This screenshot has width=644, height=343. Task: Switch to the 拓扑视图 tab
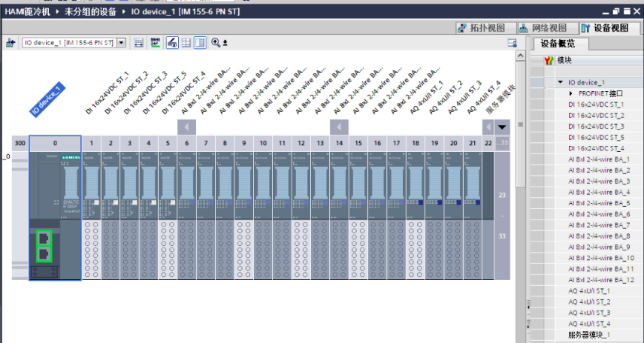coord(486,28)
